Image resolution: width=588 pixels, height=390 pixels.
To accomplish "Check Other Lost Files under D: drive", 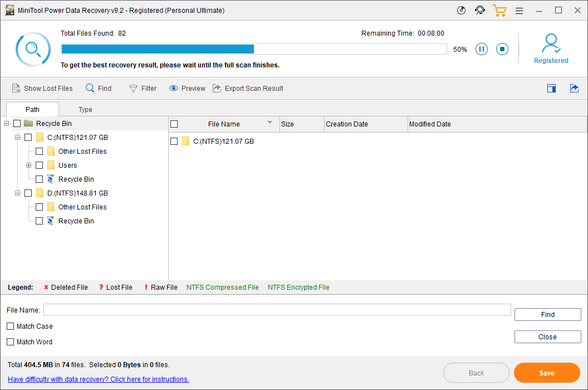I will click(39, 207).
